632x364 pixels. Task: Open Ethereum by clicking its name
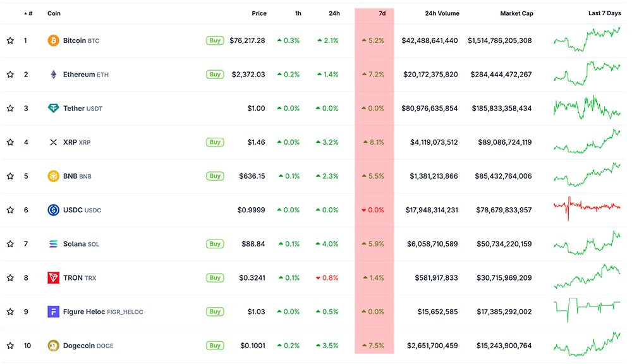pos(80,74)
